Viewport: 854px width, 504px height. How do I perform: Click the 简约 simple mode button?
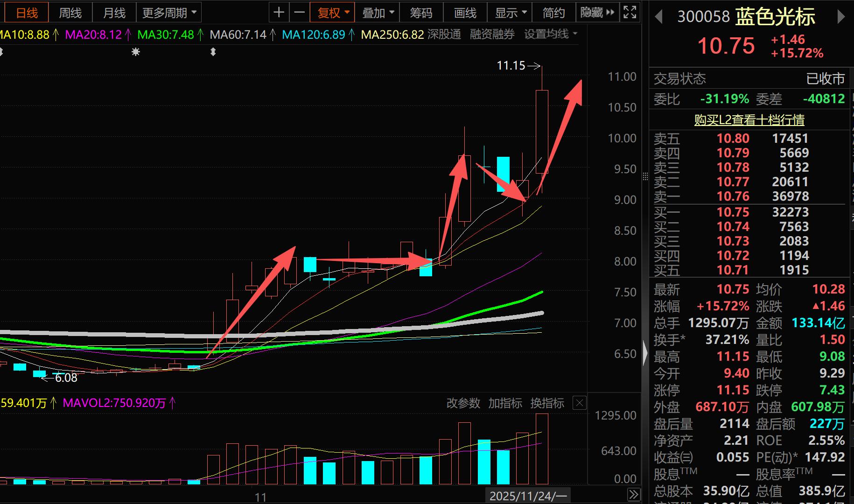[554, 13]
